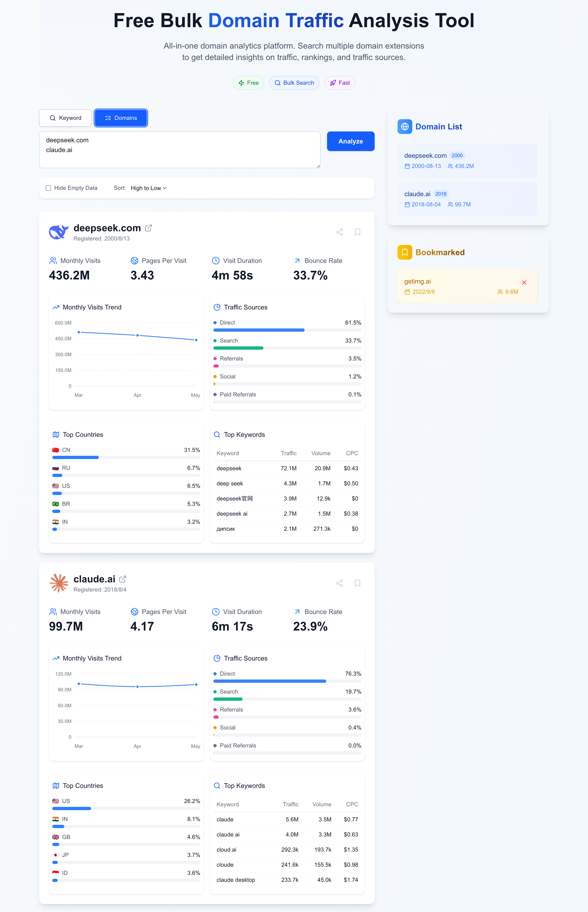This screenshot has height=912, width=588.
Task: Click deepseek Direct traffic progress bar
Action: (x=287, y=330)
